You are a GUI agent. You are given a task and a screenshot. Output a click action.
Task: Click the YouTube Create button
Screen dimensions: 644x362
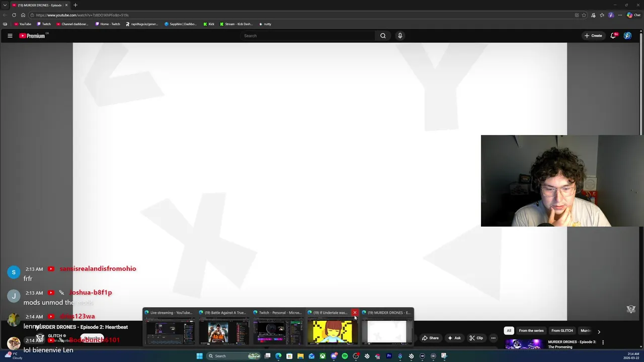(593, 36)
